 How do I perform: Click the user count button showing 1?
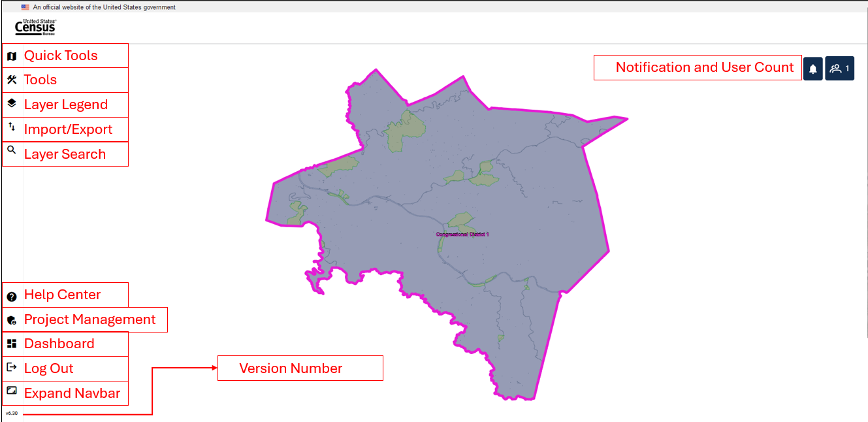(839, 69)
